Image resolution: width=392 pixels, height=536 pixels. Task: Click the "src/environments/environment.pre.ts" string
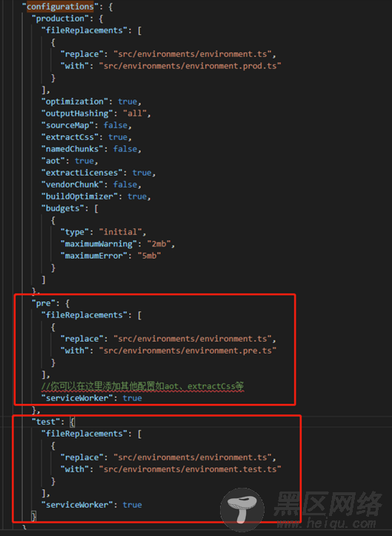coord(187,351)
